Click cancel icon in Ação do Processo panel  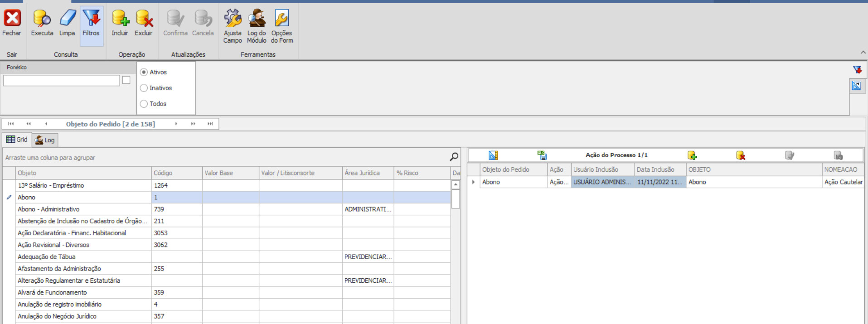point(839,155)
